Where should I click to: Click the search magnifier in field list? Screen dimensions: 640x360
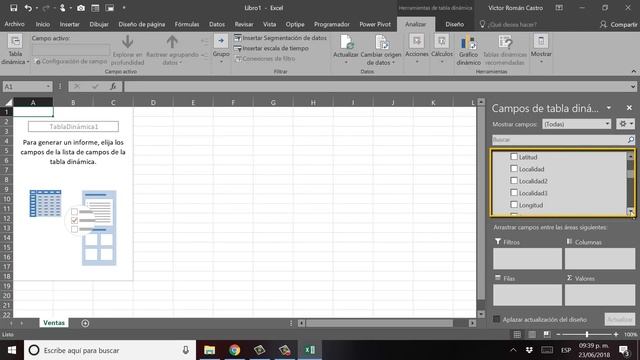630,140
